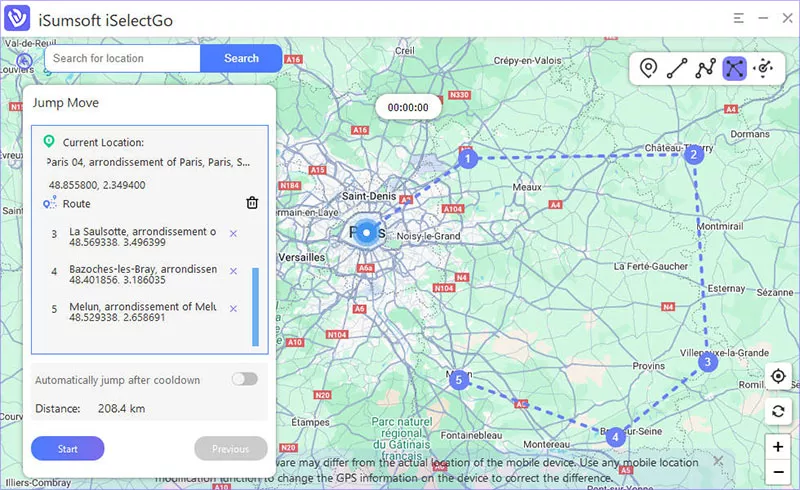
Task: Center map on current location
Action: [778, 377]
